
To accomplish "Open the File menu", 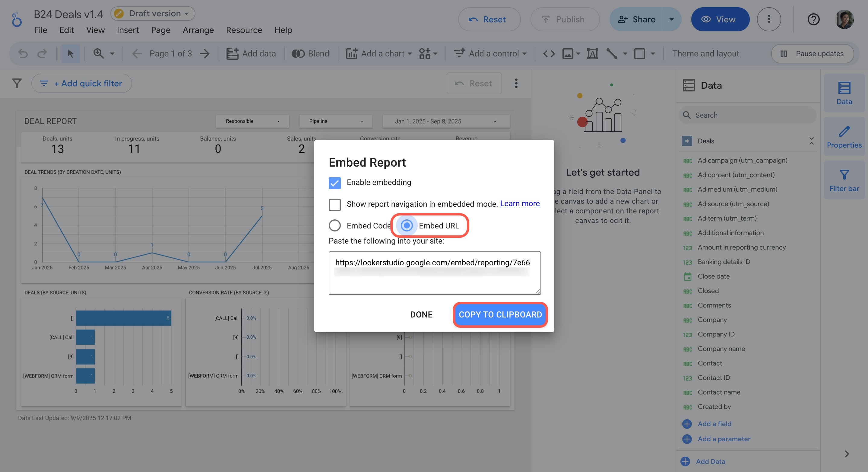I will pos(40,30).
